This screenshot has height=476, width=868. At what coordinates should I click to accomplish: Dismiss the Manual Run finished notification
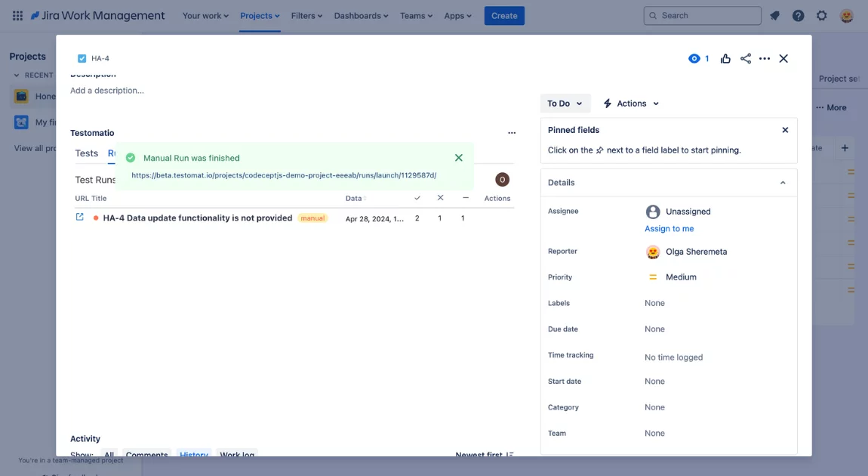(458, 158)
